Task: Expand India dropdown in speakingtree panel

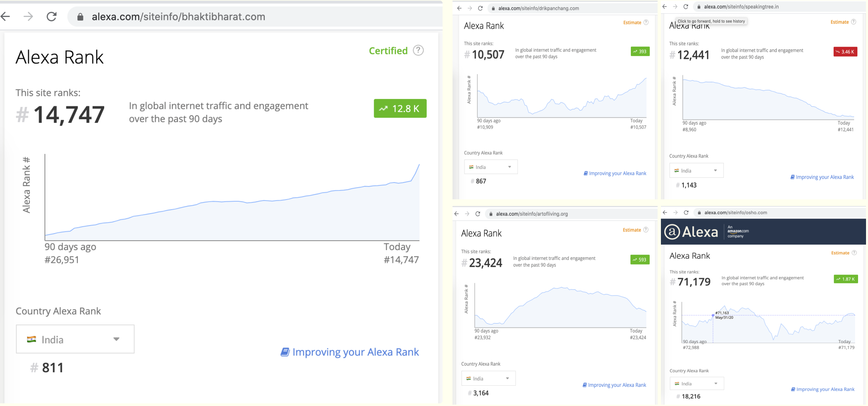Action: pyautogui.click(x=696, y=170)
